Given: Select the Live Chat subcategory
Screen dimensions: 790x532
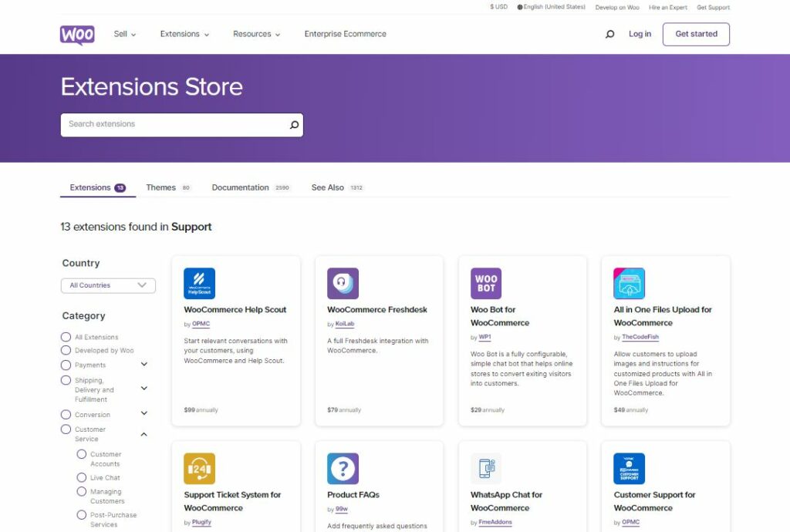Looking at the screenshot, I should tap(82, 477).
